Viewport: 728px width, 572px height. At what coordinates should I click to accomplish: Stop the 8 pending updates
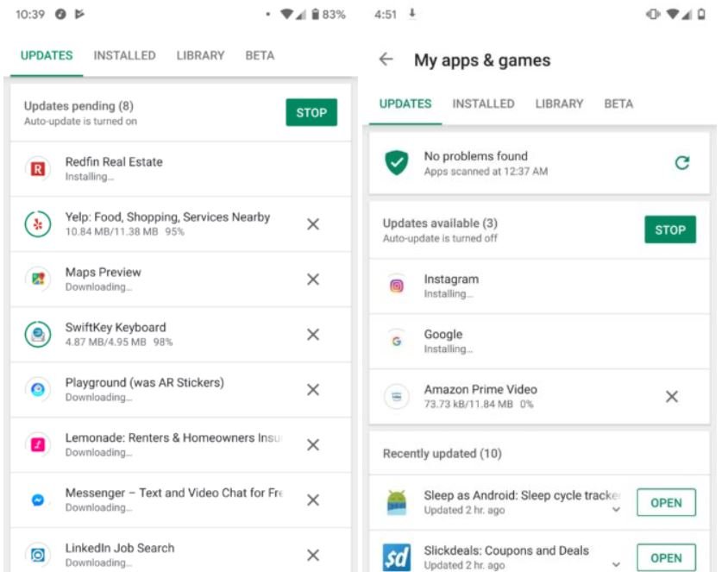[x=311, y=113]
